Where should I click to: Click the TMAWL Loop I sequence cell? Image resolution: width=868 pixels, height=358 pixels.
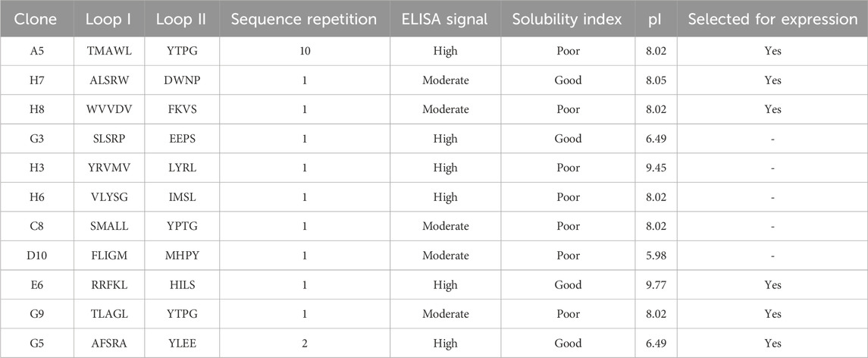[109, 52]
